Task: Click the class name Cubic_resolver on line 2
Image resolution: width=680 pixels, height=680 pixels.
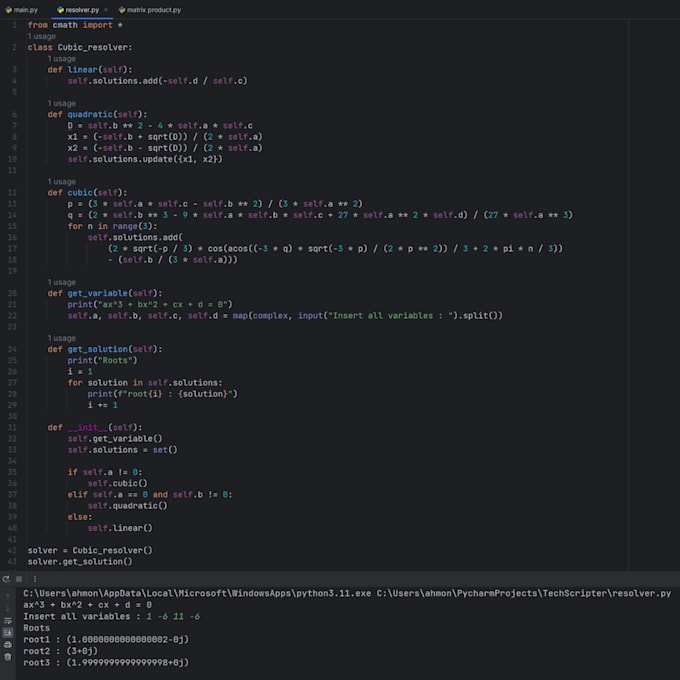Action: [x=93, y=47]
